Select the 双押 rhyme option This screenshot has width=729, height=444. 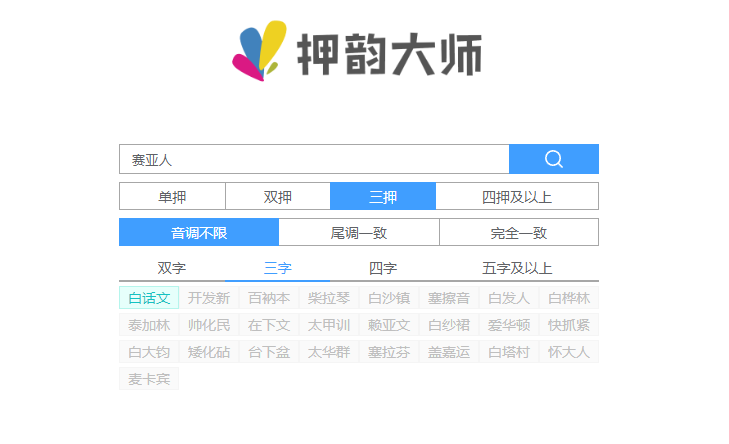(x=278, y=196)
